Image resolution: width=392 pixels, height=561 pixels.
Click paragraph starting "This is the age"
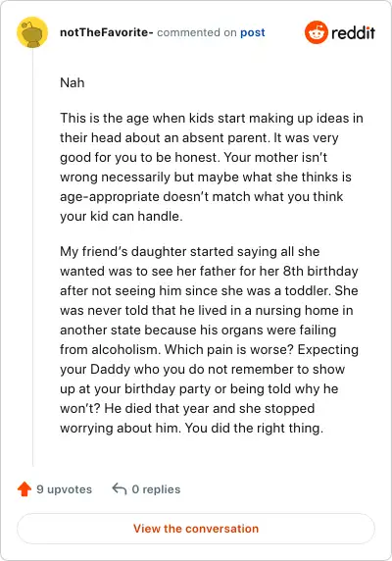coord(212,167)
